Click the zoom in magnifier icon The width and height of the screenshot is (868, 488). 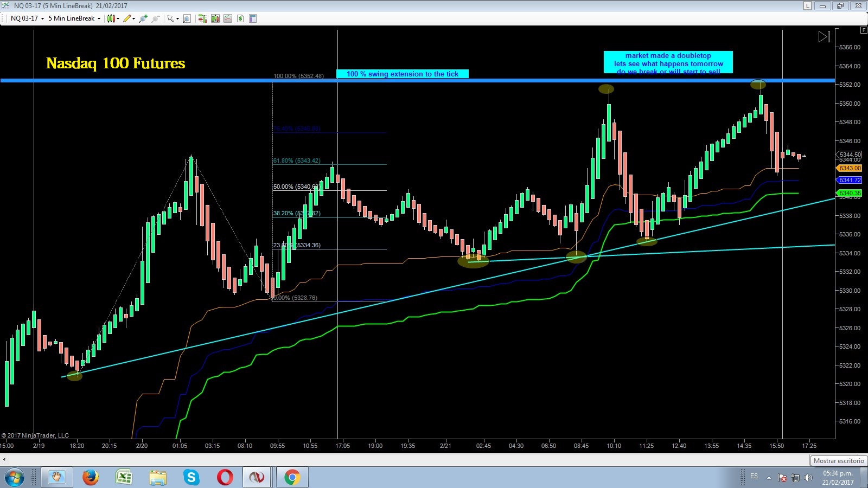coord(143,18)
